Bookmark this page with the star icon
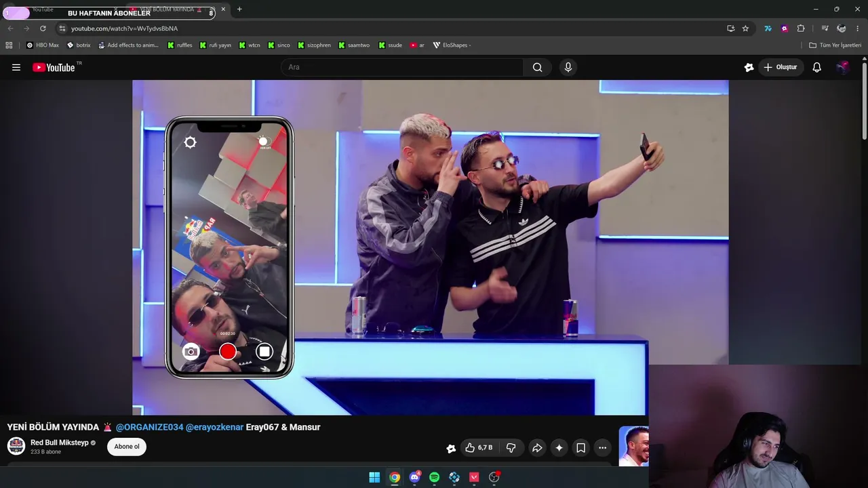868x488 pixels. click(x=745, y=28)
